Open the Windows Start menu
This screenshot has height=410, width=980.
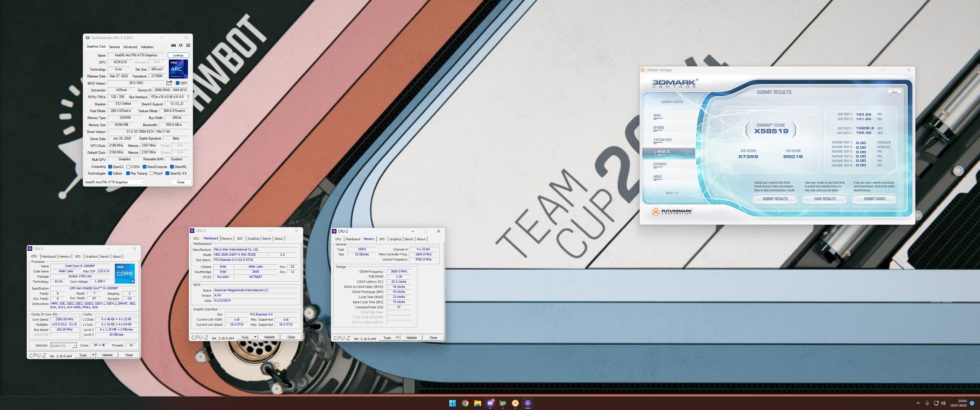(452, 403)
